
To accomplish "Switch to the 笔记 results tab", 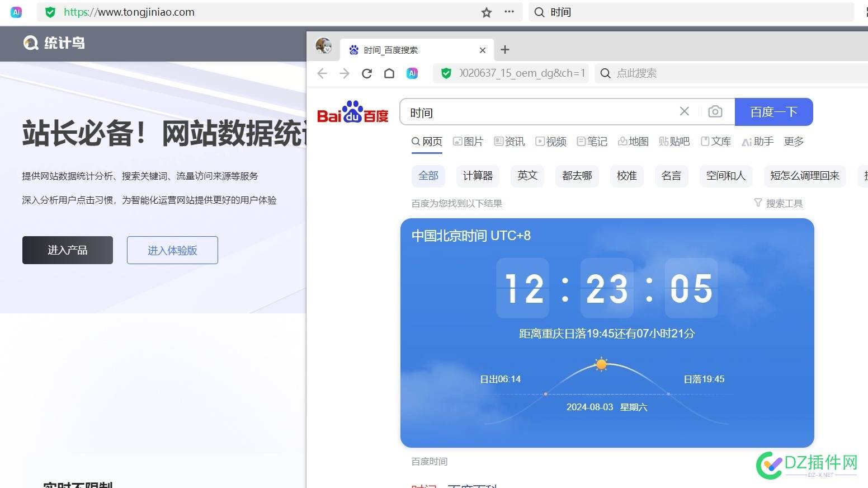I will [592, 142].
